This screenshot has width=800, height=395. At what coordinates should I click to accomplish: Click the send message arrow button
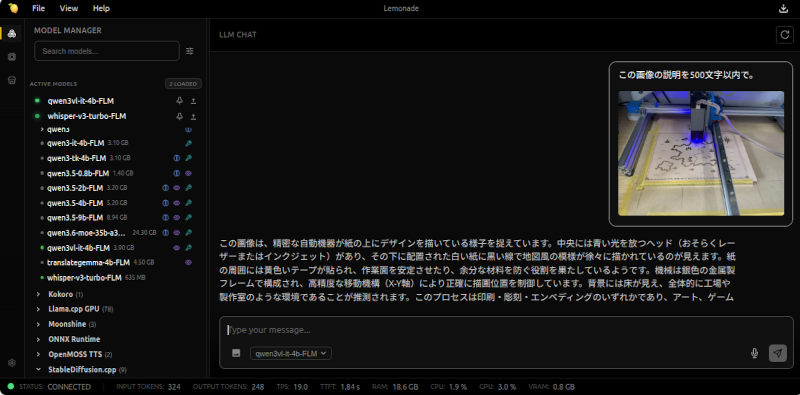[778, 353]
